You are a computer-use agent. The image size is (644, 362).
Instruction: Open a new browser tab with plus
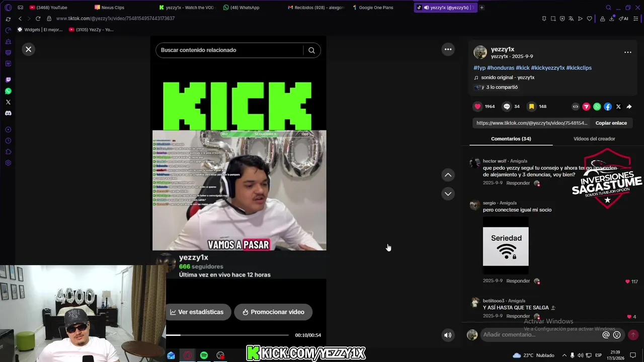click(x=481, y=8)
